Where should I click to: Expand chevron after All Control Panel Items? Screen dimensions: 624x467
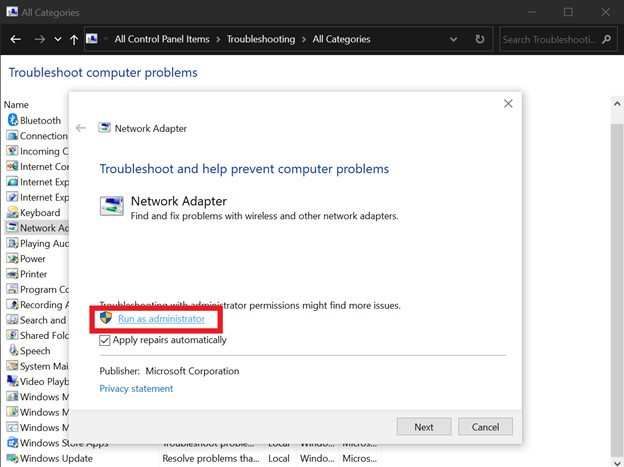[x=218, y=39]
